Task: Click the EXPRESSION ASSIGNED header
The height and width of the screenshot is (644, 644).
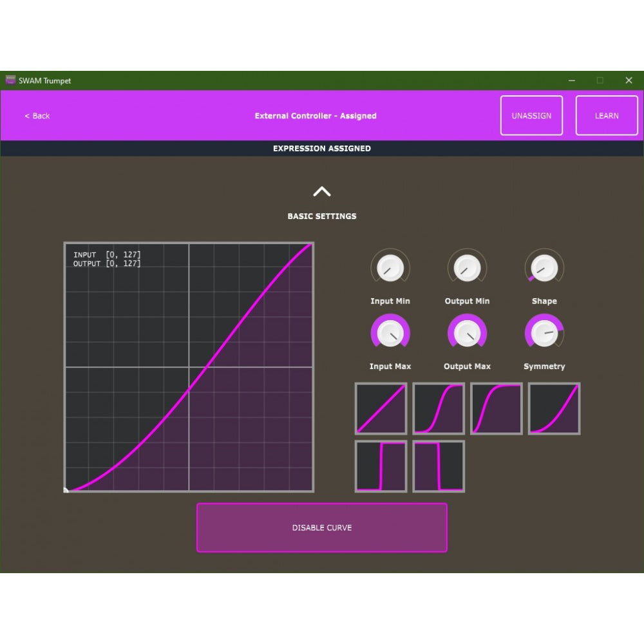Action: coord(322,148)
